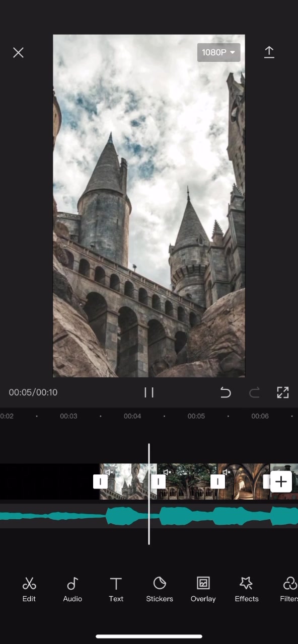Open the Filters tool

point(289,589)
